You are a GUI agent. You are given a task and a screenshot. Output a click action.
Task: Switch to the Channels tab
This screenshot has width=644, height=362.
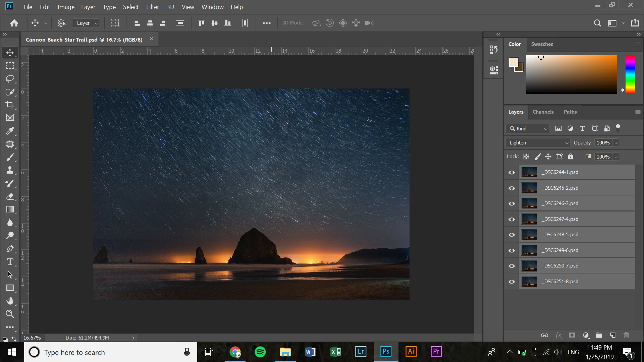543,112
